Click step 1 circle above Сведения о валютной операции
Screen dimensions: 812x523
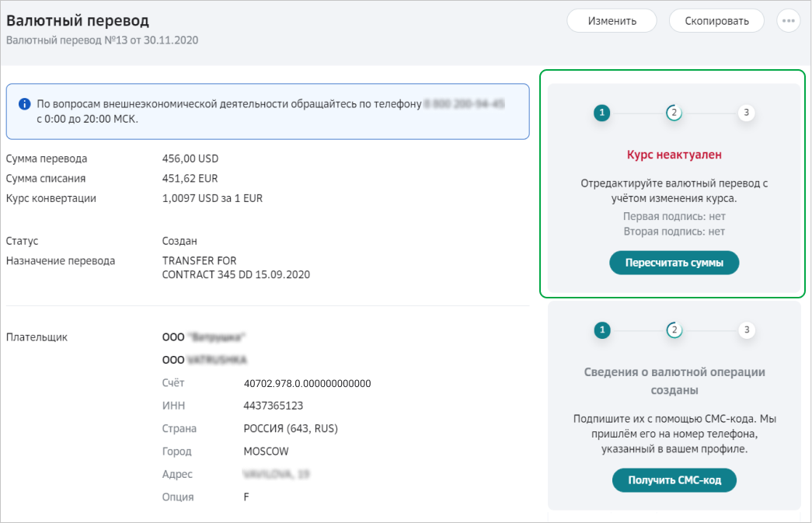[601, 330]
